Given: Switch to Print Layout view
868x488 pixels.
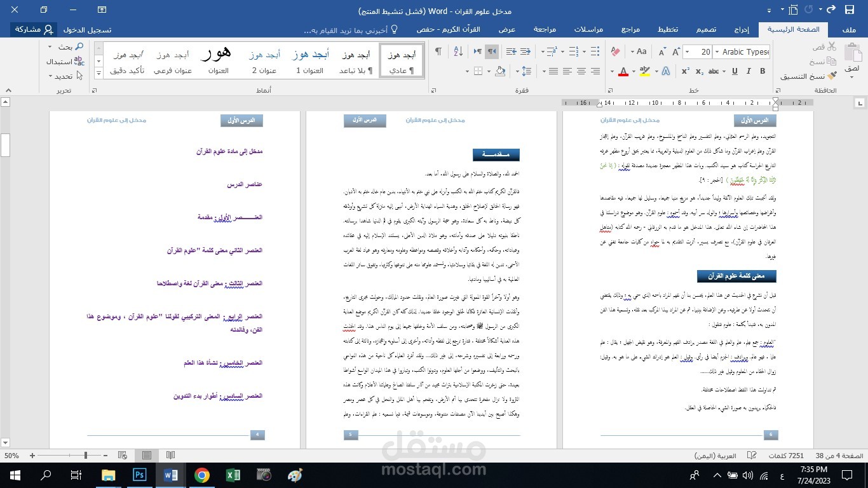Looking at the screenshot, I should click(147, 456).
